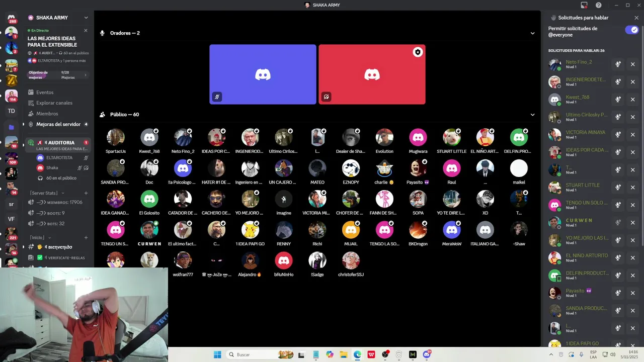Open Eventos in the server sidebar
This screenshot has height=362, width=644.
[58, 93]
